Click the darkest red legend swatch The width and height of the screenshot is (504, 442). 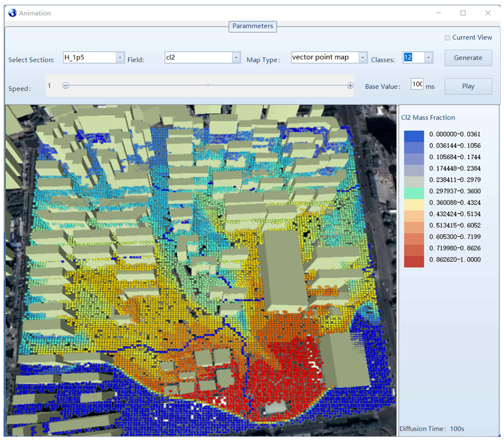point(414,262)
